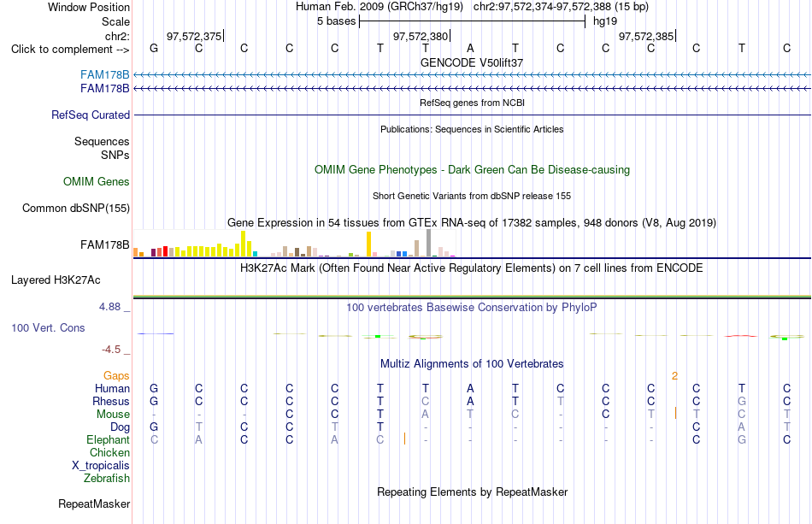812x524 pixels.
Task: Click the orange '2' in the Gaps row
Action: click(674, 376)
